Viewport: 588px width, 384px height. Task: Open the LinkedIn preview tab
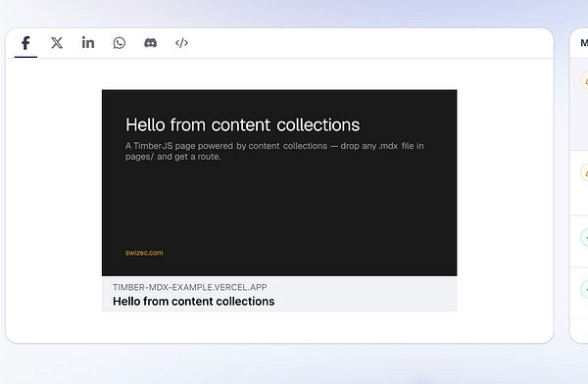[x=88, y=43]
